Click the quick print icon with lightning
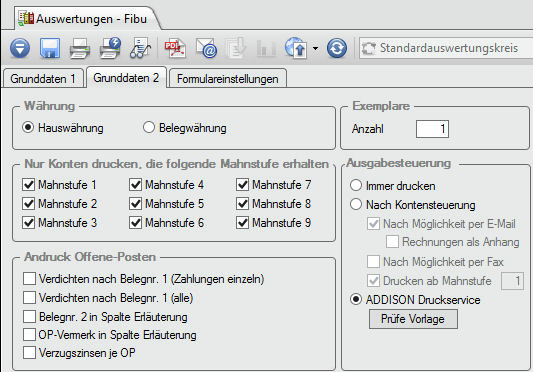 110,48
